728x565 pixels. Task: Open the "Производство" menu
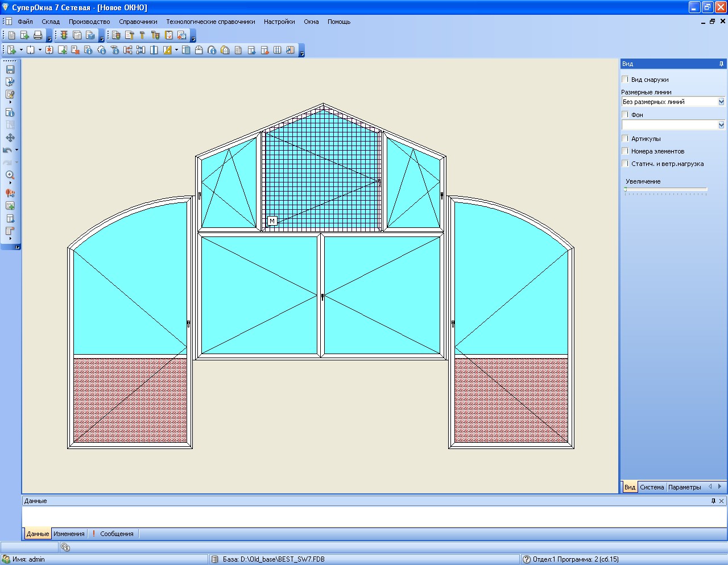coord(89,22)
